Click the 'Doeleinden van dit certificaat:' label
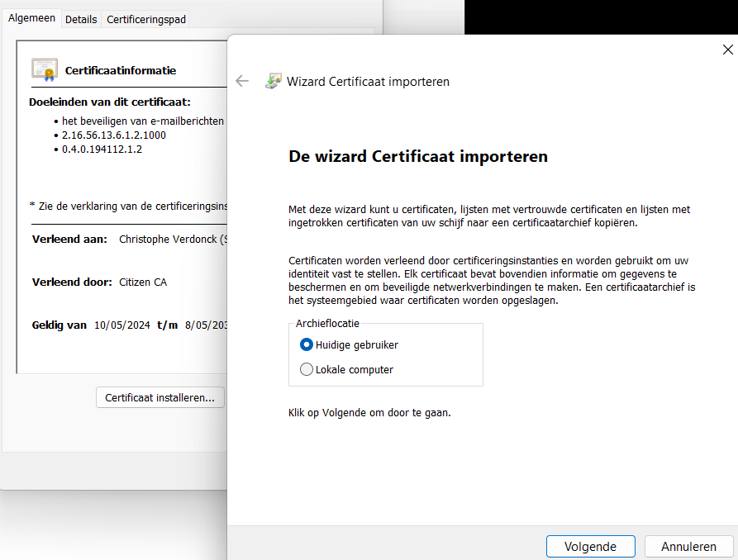The image size is (738, 560). (110, 102)
